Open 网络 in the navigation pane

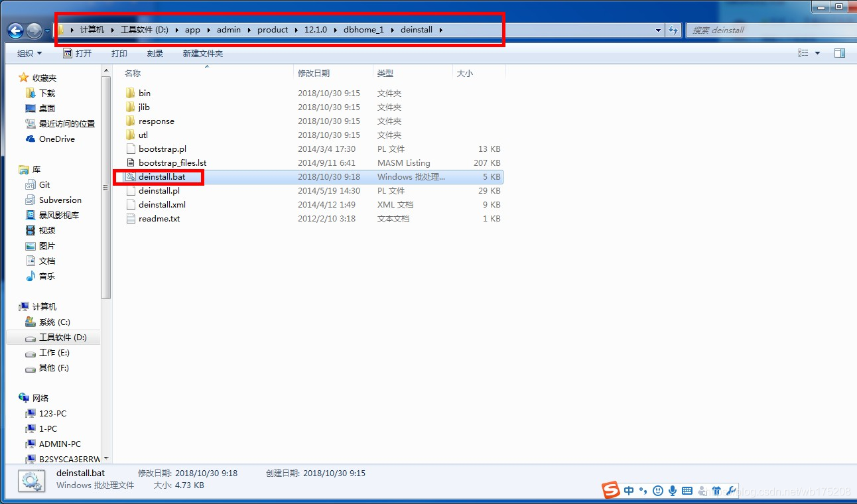point(40,398)
